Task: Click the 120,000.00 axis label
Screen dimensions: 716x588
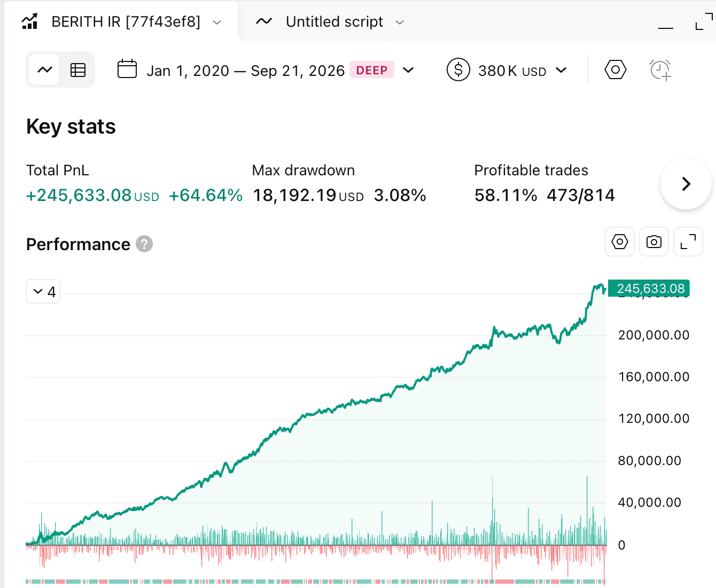Action: (653, 419)
